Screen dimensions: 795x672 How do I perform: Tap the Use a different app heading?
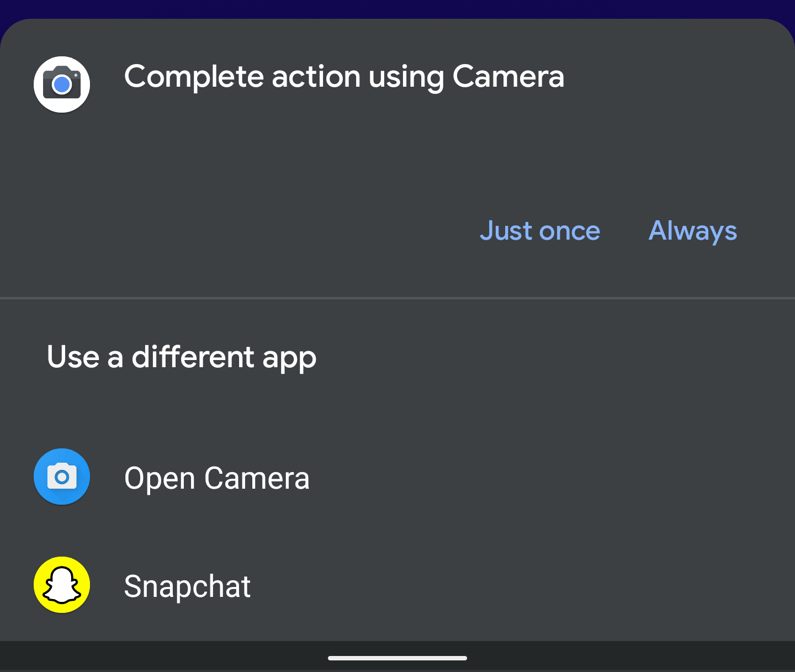pos(181,357)
